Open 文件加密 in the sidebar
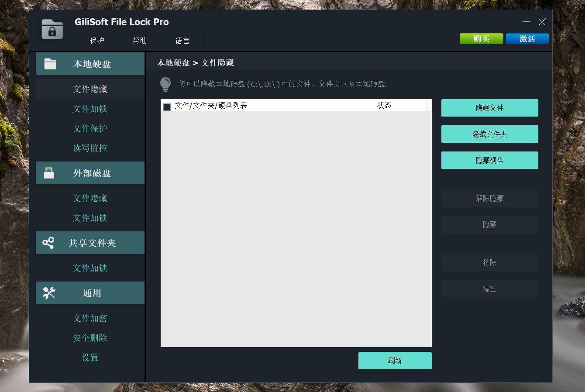Screen dimensions: 585x392 click(x=90, y=318)
